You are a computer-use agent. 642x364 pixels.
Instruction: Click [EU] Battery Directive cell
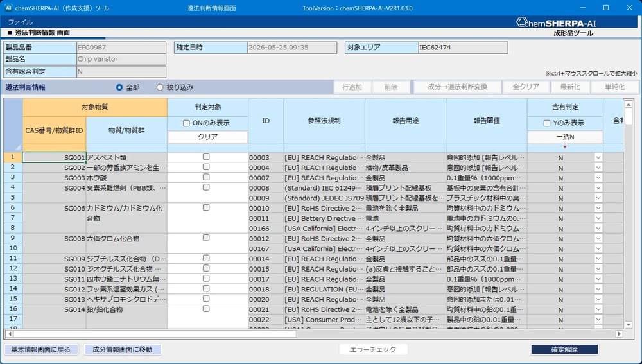(324, 218)
